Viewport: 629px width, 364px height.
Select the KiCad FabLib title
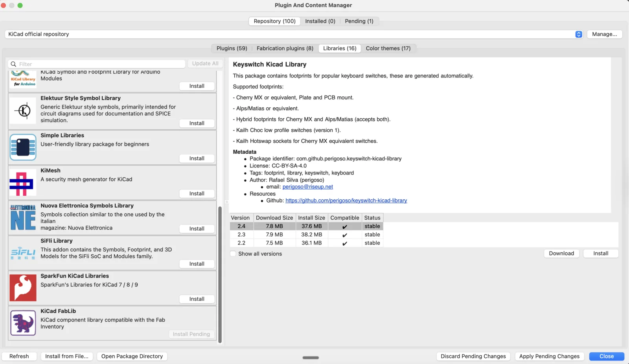[x=58, y=311]
